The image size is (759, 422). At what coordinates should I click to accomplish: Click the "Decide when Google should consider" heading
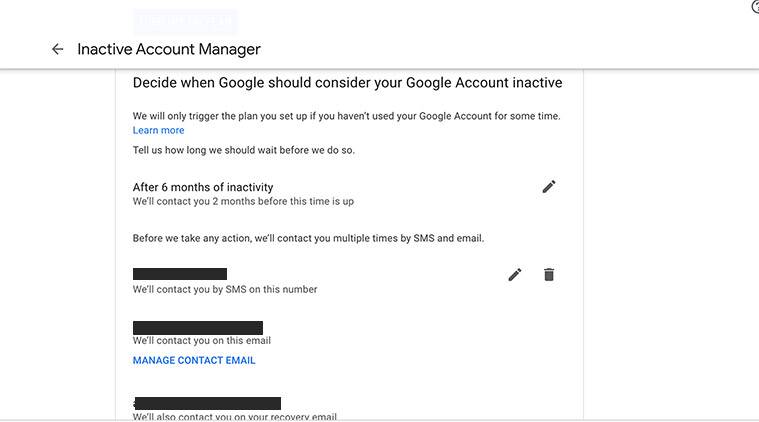click(347, 83)
